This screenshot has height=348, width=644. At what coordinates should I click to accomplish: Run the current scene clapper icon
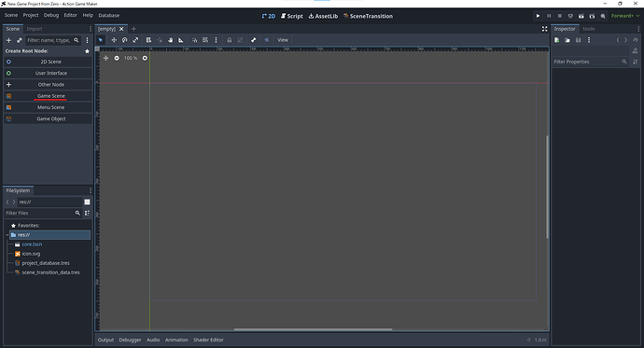click(x=581, y=16)
